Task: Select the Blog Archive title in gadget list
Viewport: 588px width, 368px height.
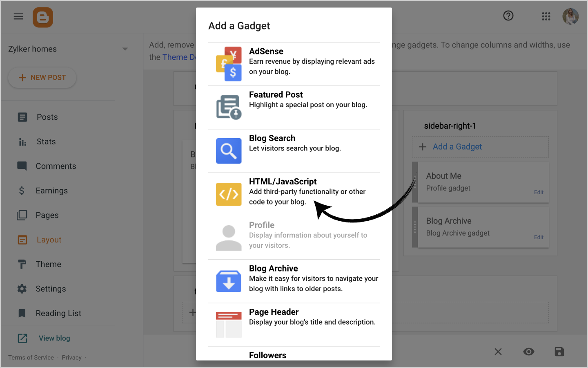Action: 274,268
